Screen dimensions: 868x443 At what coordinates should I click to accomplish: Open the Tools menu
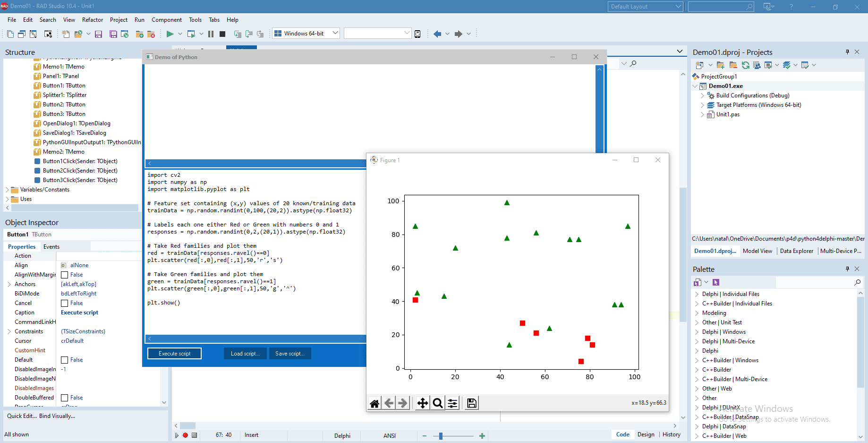[195, 20]
